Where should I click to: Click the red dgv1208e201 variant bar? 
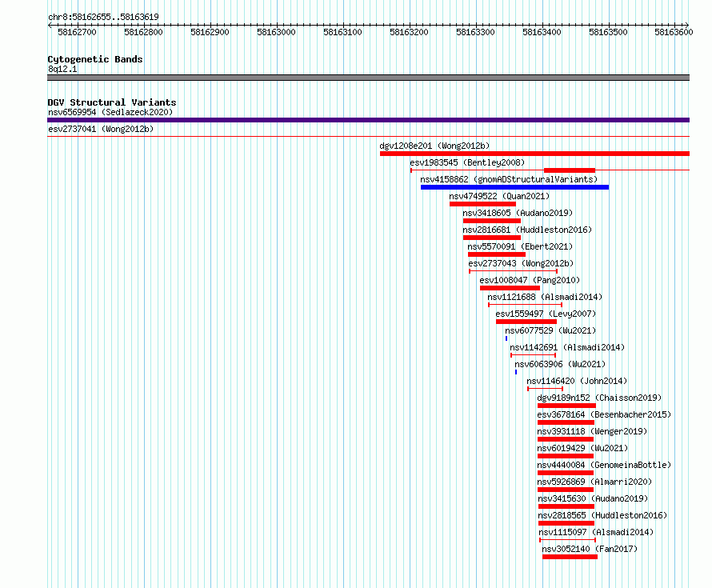tap(534, 154)
